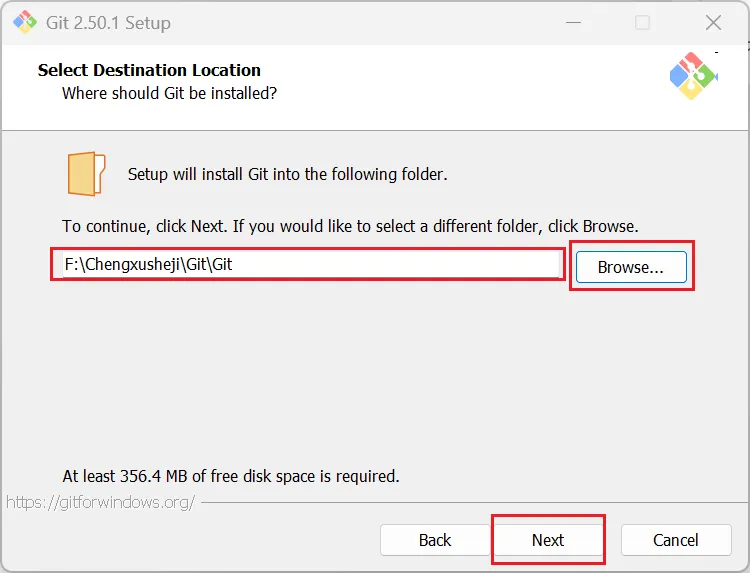Click 'Where should Git be installed?' text
Image resolution: width=750 pixels, height=573 pixels.
(x=169, y=93)
